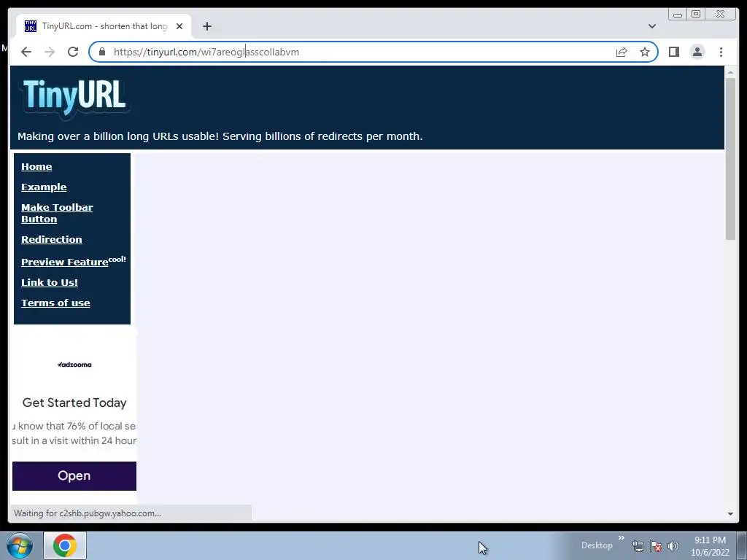Click the volume speaker tray icon
The width and height of the screenshot is (747, 560).
pyautogui.click(x=673, y=546)
